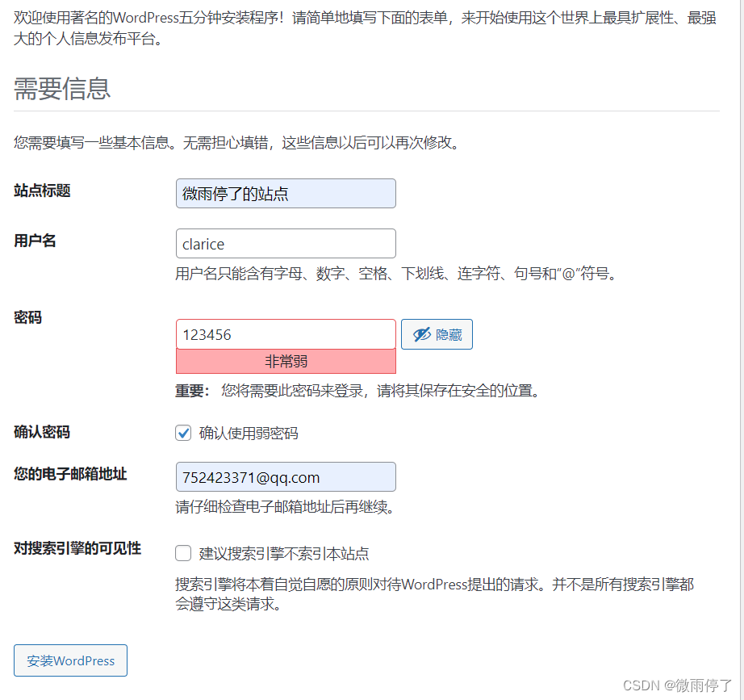Image resolution: width=744 pixels, height=700 pixels.
Task: Click the username field containing clarice
Action: pyautogui.click(x=286, y=244)
